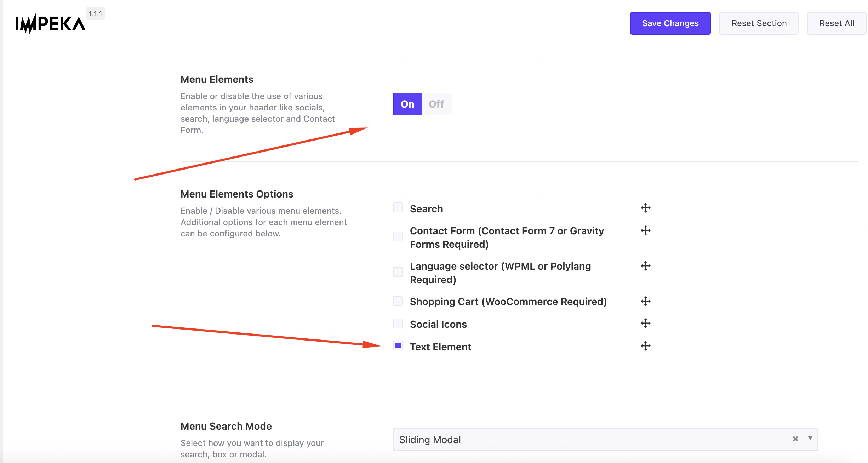Switch Menu Elements to Off
The width and height of the screenshot is (868, 463).
tap(436, 104)
